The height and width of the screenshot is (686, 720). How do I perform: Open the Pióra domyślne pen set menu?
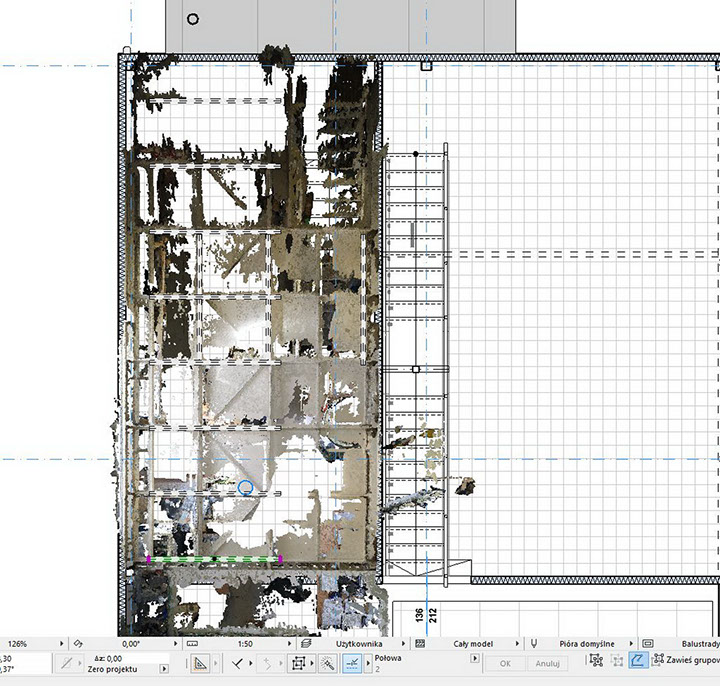(633, 644)
